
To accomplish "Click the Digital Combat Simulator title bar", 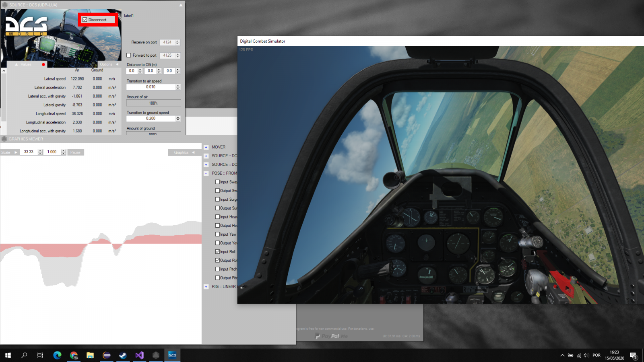I will [441, 41].
